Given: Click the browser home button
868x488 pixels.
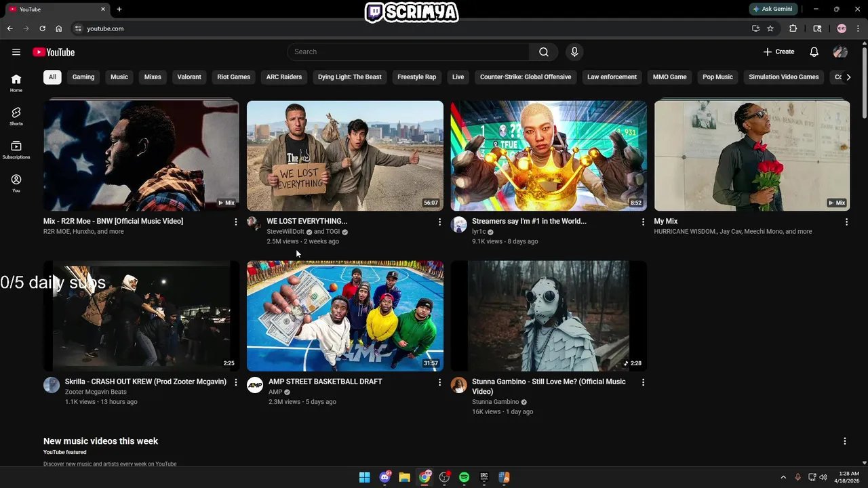Looking at the screenshot, I should pyautogui.click(x=59, y=28).
